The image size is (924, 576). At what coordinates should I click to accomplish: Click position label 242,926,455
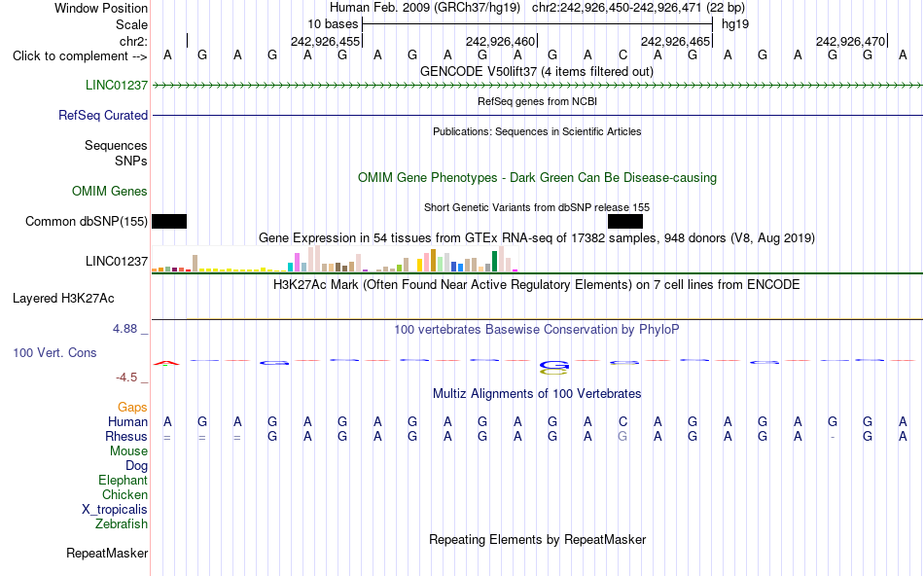point(325,41)
